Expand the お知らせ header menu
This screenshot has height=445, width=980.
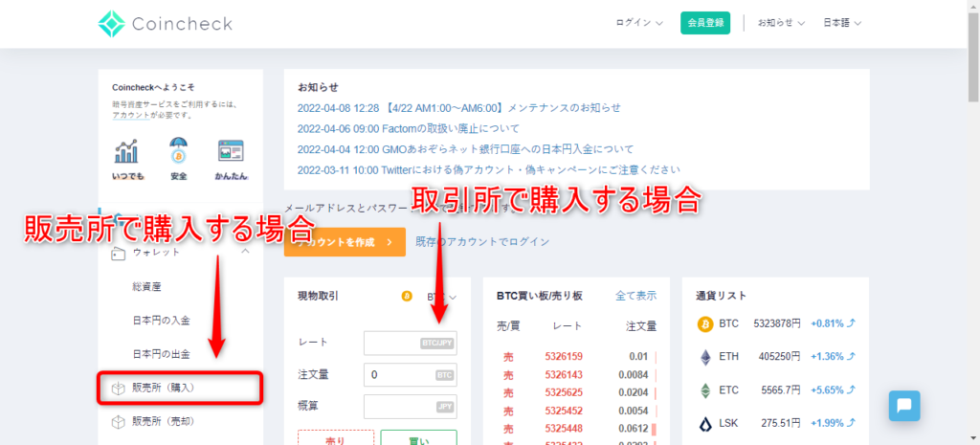click(781, 23)
